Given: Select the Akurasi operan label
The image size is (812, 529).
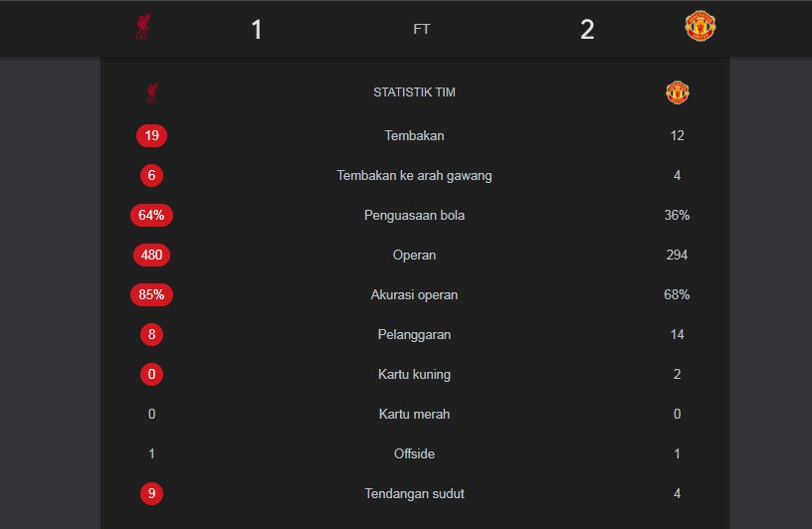Looking at the screenshot, I should point(414,294).
